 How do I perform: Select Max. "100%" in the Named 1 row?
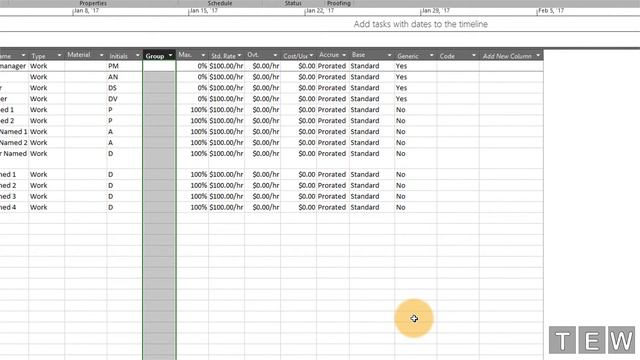pos(192,131)
